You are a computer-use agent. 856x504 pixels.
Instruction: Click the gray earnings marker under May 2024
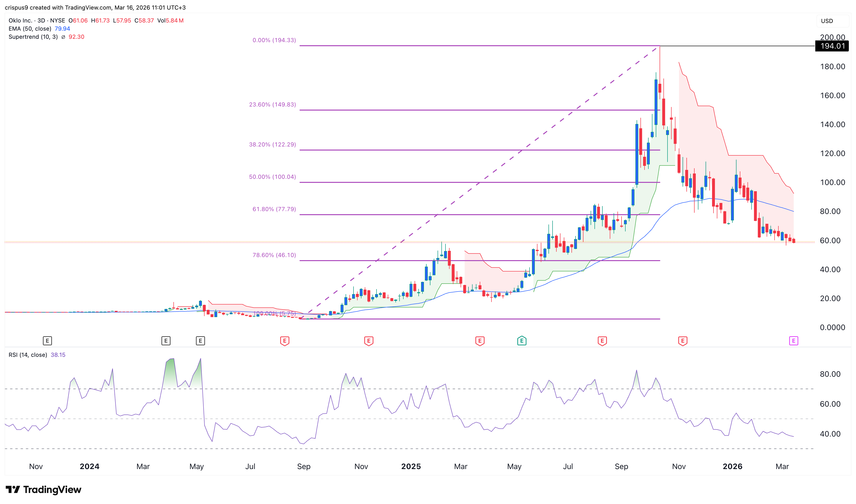pyautogui.click(x=200, y=341)
